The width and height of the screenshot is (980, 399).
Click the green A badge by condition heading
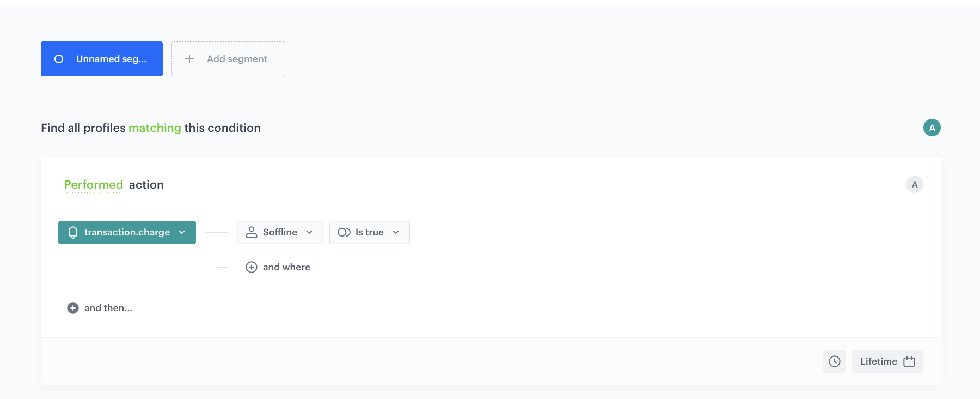[x=932, y=128]
